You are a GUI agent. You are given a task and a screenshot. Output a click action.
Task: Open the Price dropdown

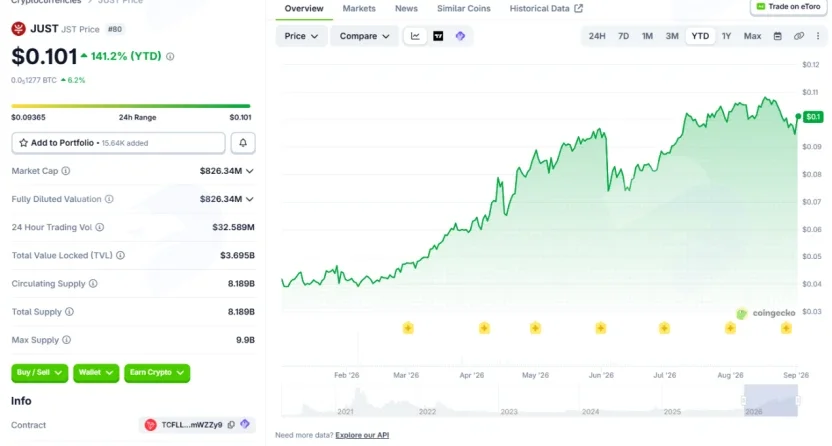(x=301, y=36)
